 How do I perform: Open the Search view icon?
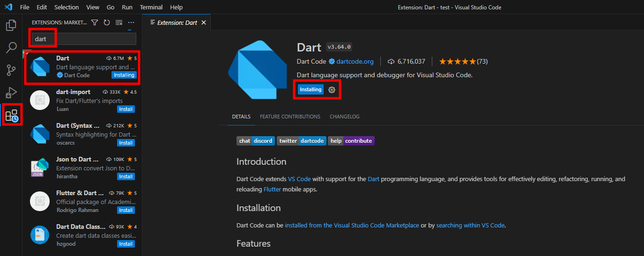(11, 48)
